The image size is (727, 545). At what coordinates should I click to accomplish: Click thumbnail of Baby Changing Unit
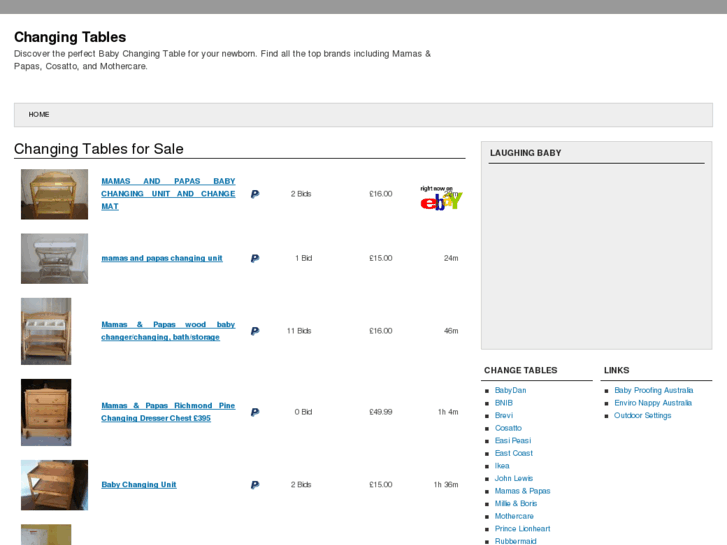54,485
